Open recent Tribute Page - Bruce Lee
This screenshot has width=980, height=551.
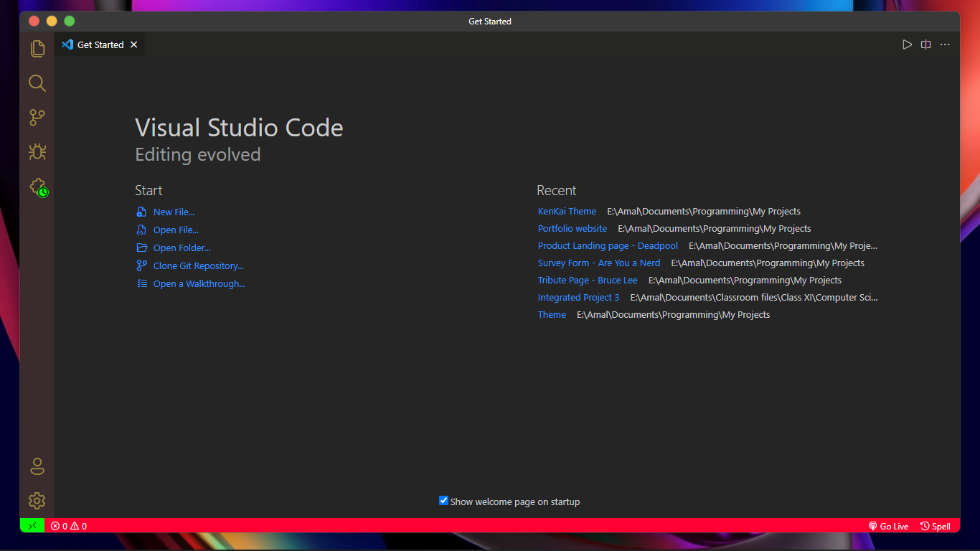coord(588,280)
